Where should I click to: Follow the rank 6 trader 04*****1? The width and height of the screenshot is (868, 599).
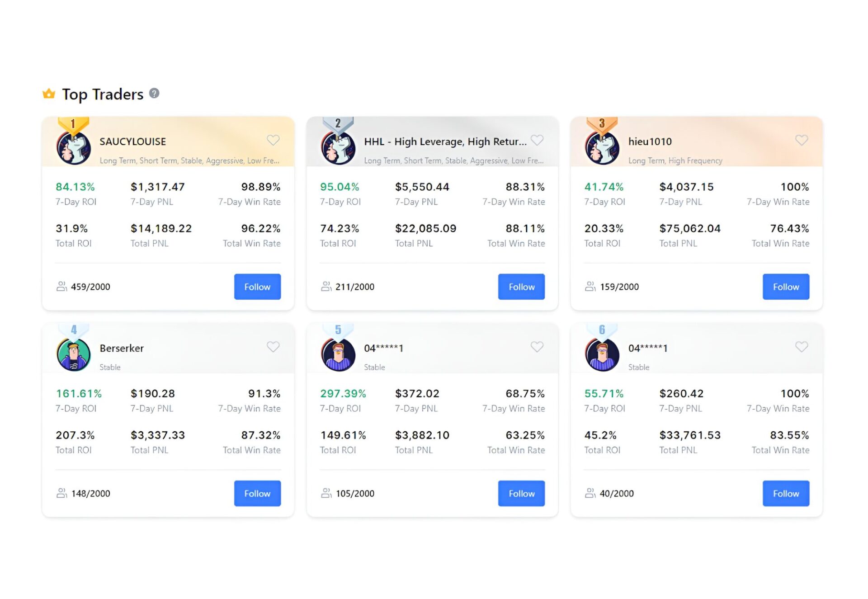786,493
